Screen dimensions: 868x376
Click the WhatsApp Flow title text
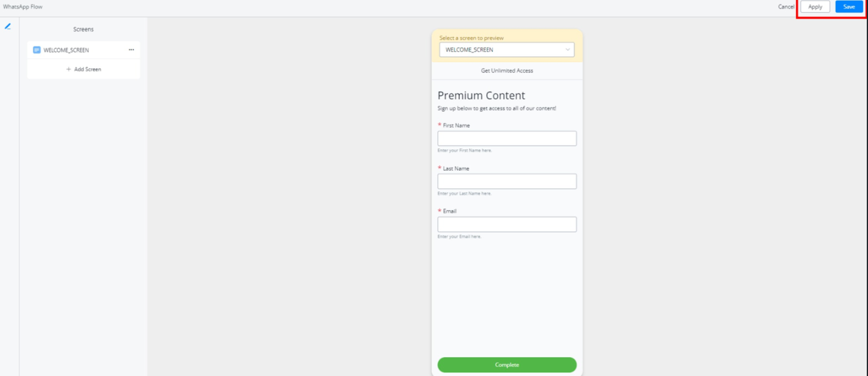click(x=23, y=7)
